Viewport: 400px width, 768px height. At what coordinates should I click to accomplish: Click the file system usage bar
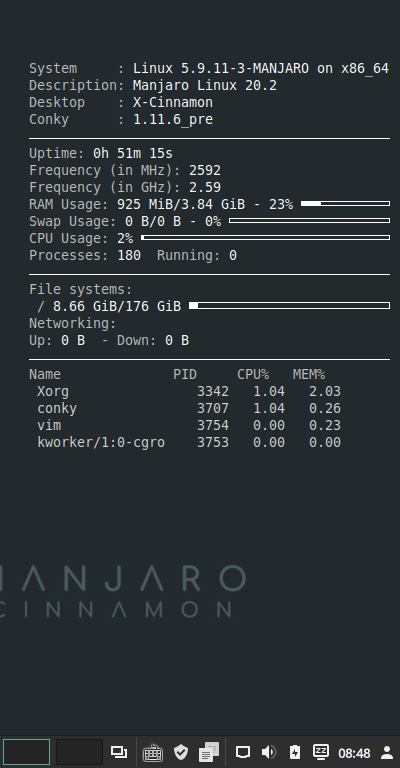[289, 306]
